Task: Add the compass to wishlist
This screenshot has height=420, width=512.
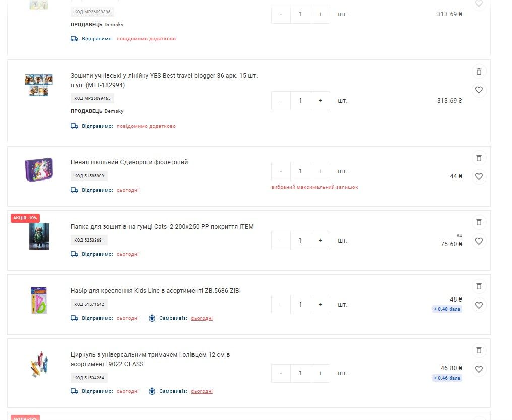Action: coord(479,369)
